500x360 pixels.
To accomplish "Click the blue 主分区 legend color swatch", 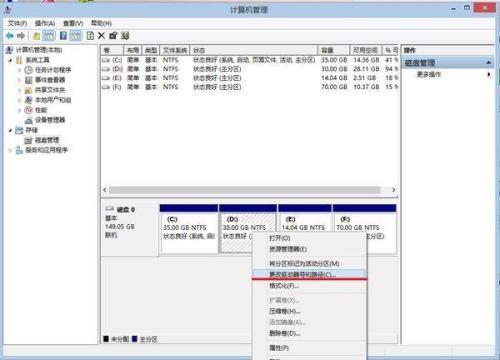I will click(135, 339).
